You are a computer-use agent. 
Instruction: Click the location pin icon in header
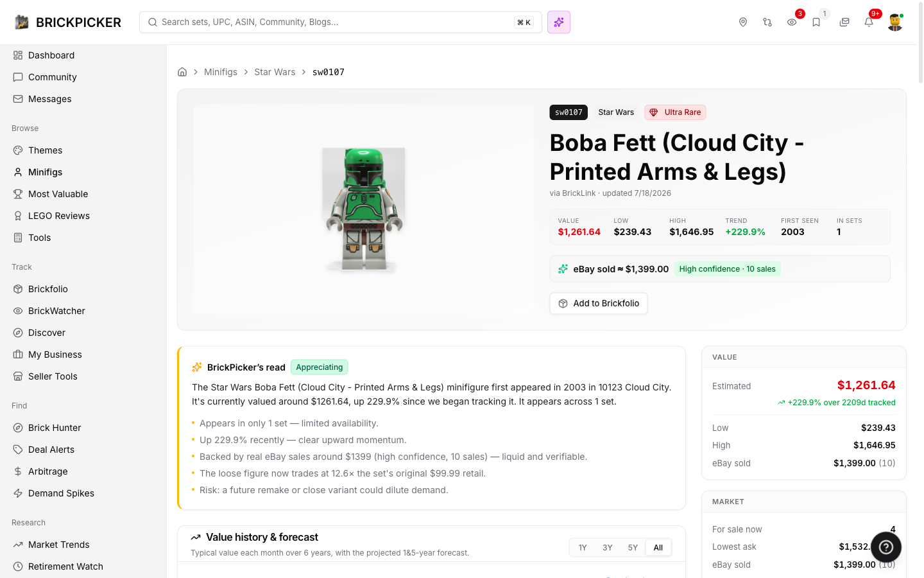click(743, 22)
